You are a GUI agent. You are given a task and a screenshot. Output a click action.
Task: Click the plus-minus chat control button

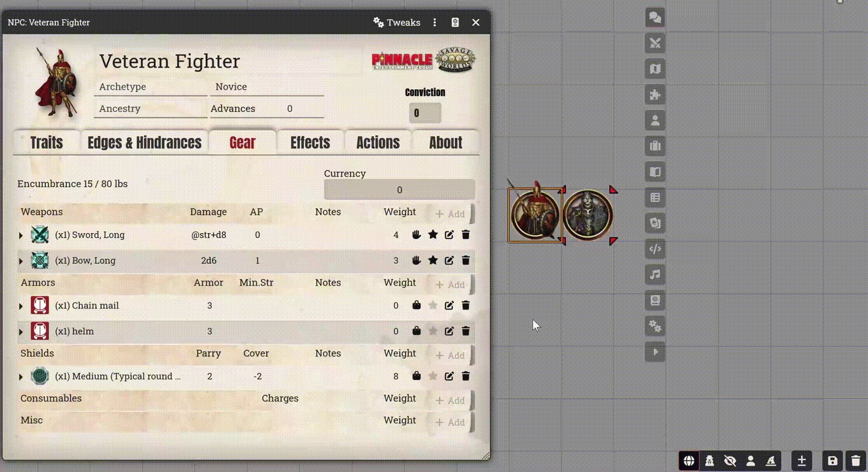[x=801, y=461]
